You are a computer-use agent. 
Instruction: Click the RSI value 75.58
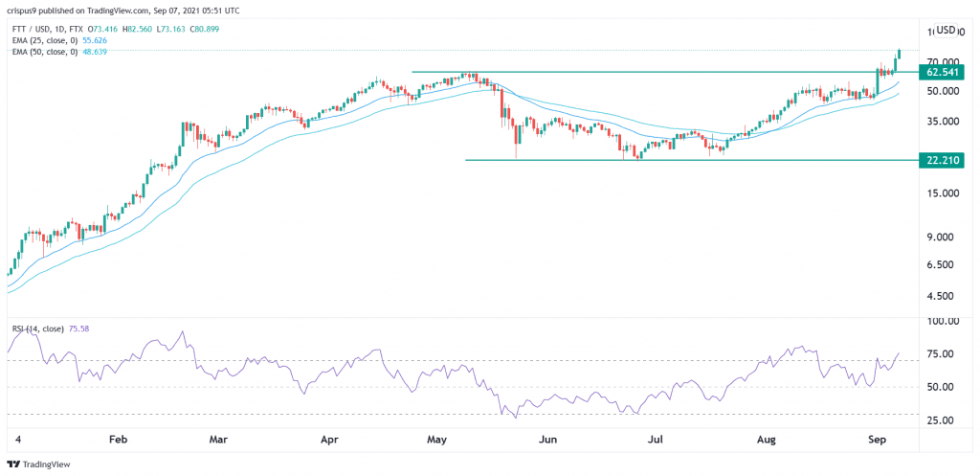(78, 329)
